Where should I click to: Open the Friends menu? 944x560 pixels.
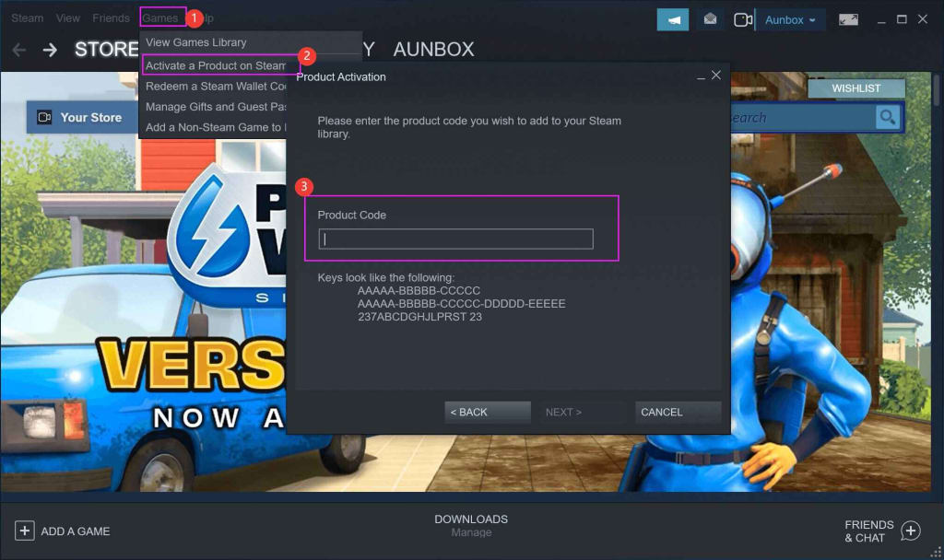(x=111, y=18)
